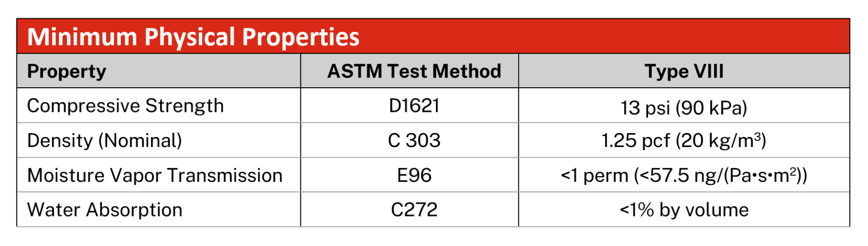Image resolution: width=868 pixels, height=246 pixels.
Task: Click the E96 test method cell
Action: (414, 176)
